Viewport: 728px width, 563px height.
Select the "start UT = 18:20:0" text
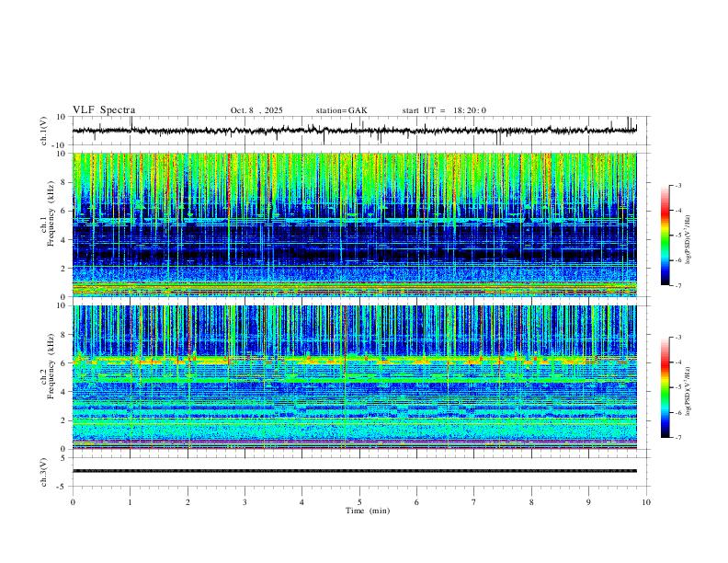[444, 110]
